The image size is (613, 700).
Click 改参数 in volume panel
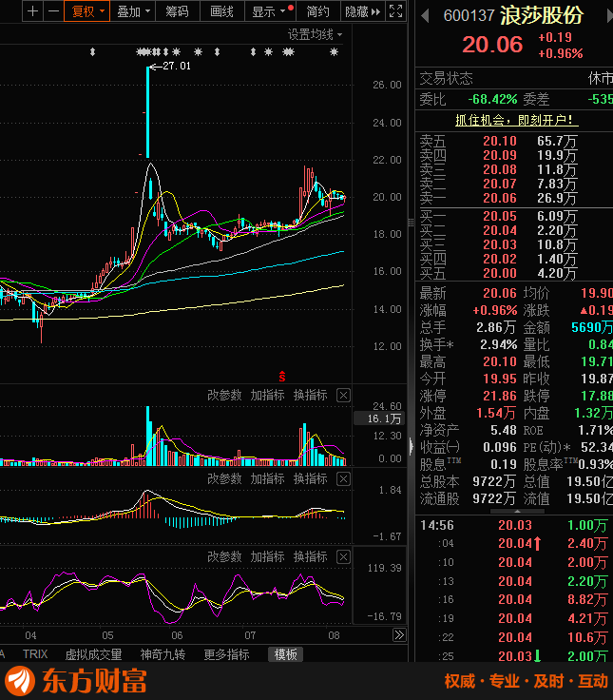pyautogui.click(x=224, y=395)
